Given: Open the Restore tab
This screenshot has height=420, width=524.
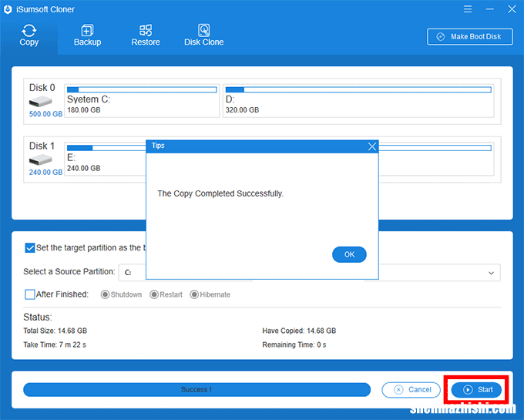Looking at the screenshot, I should point(146,35).
